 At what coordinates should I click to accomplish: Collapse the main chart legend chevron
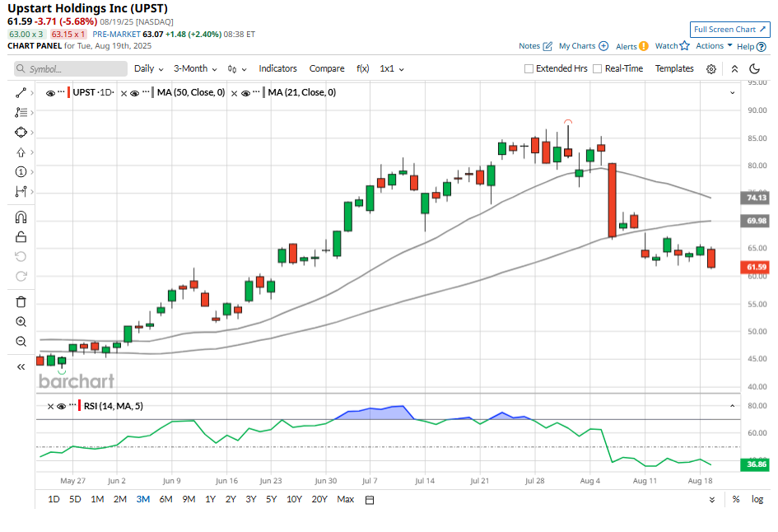[x=733, y=93]
